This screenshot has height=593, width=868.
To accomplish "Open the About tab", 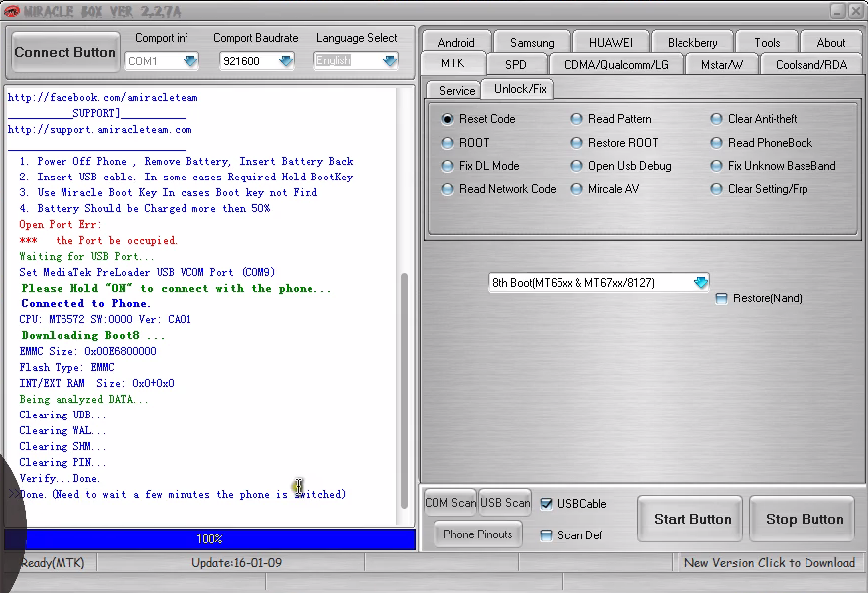I will (831, 42).
